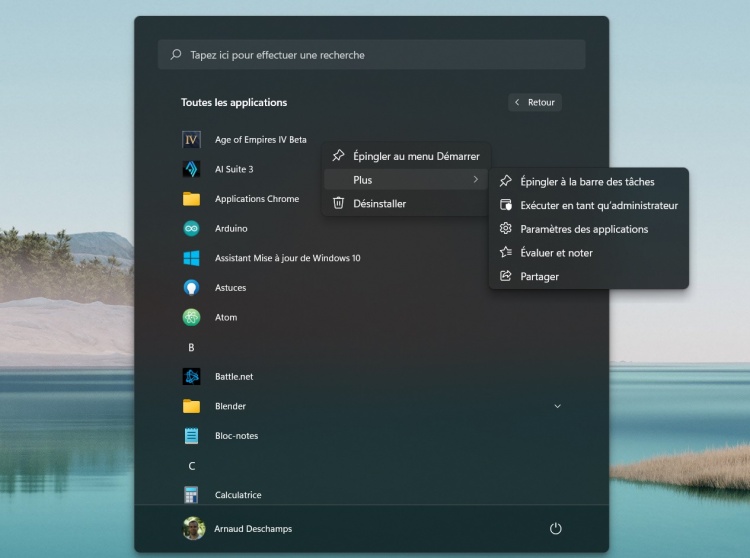750x558 pixels.
Task: Click the Astuces app name
Action: (x=231, y=288)
